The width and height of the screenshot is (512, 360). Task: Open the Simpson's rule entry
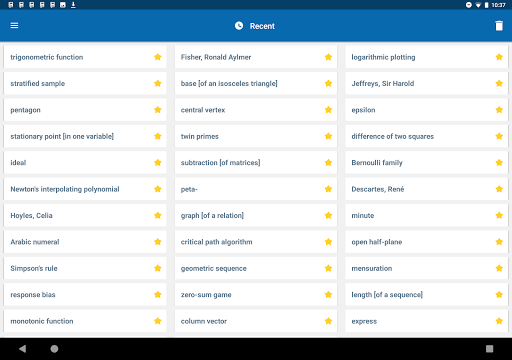85,268
